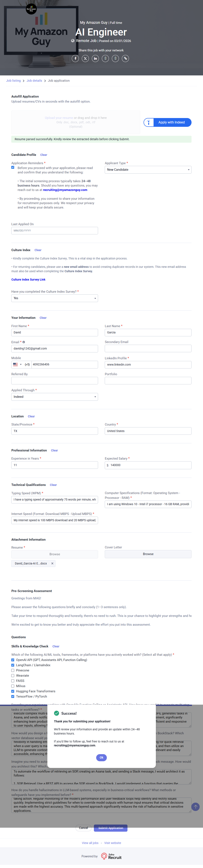Uncheck the LangChain / LlamaIndex checkbox

[13, 665]
